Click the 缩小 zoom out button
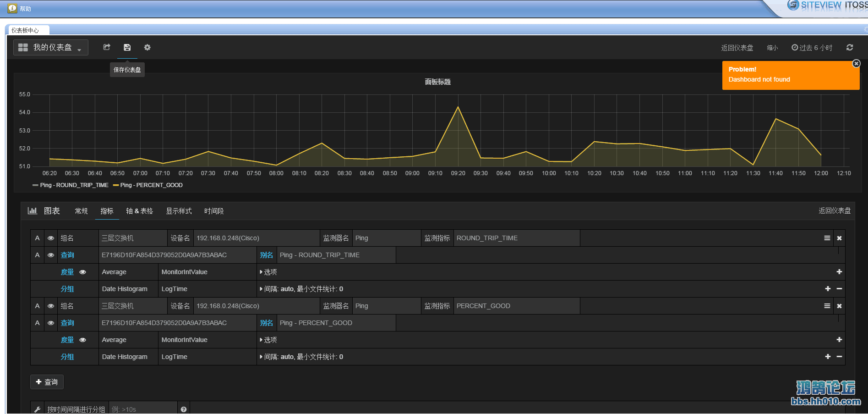Image resolution: width=868 pixels, height=414 pixels. (x=772, y=48)
